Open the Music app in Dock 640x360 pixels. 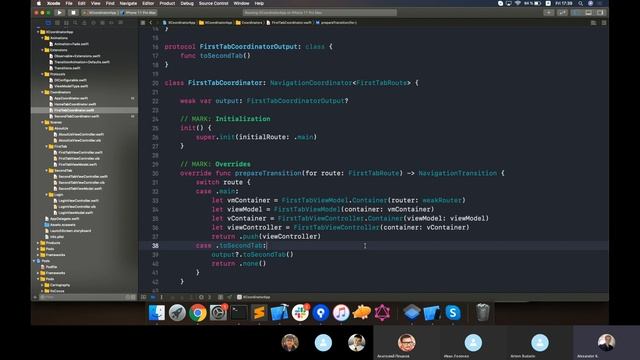341,313
